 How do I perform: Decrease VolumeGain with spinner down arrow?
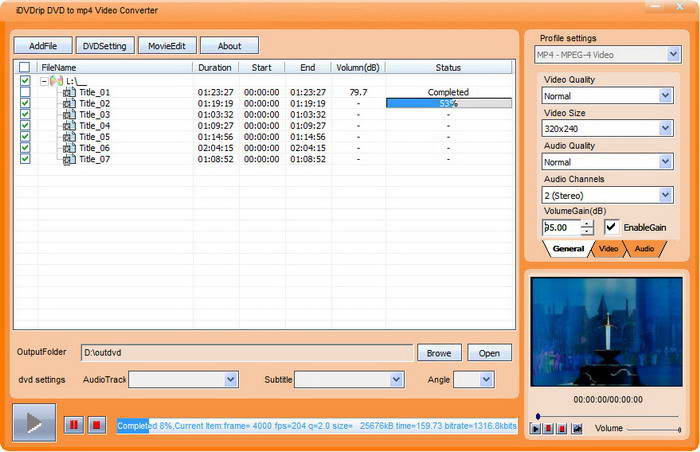coord(587,231)
